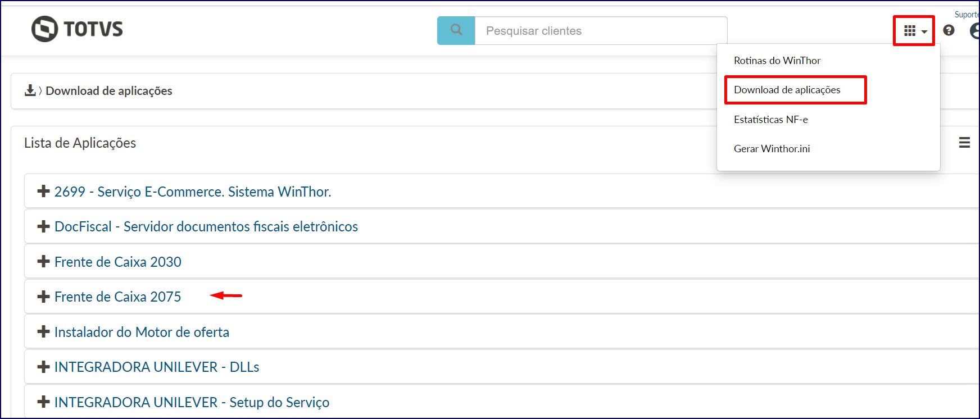980x419 pixels.
Task: Open the apps grid menu icon
Action: coord(914,31)
